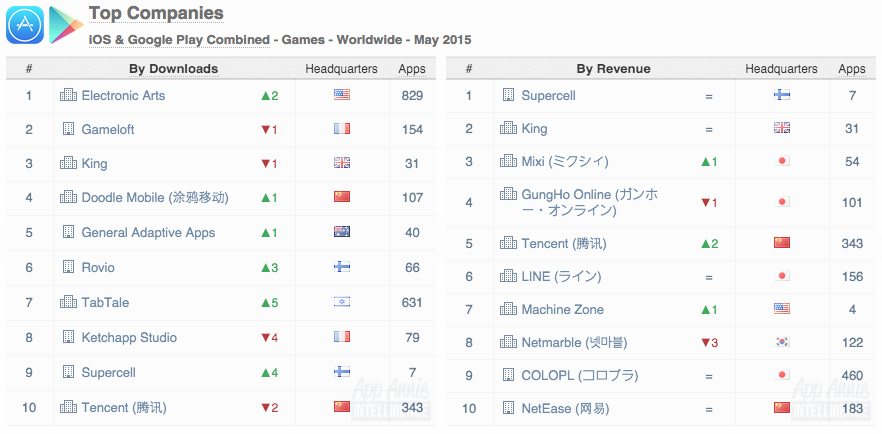Click the China flag in Doodle Mobile row
882x434 pixels.
(x=341, y=196)
